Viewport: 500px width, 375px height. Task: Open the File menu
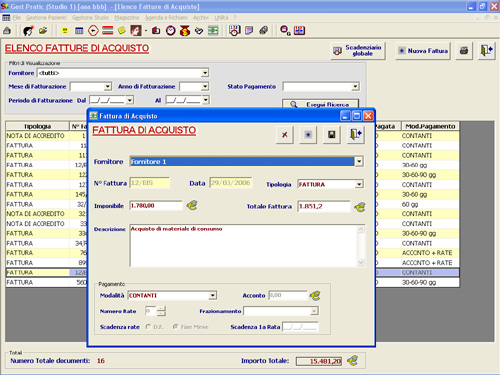pos(17,17)
